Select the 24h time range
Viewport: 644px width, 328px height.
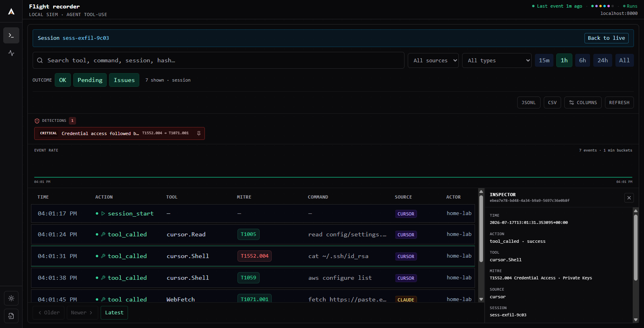(x=603, y=60)
